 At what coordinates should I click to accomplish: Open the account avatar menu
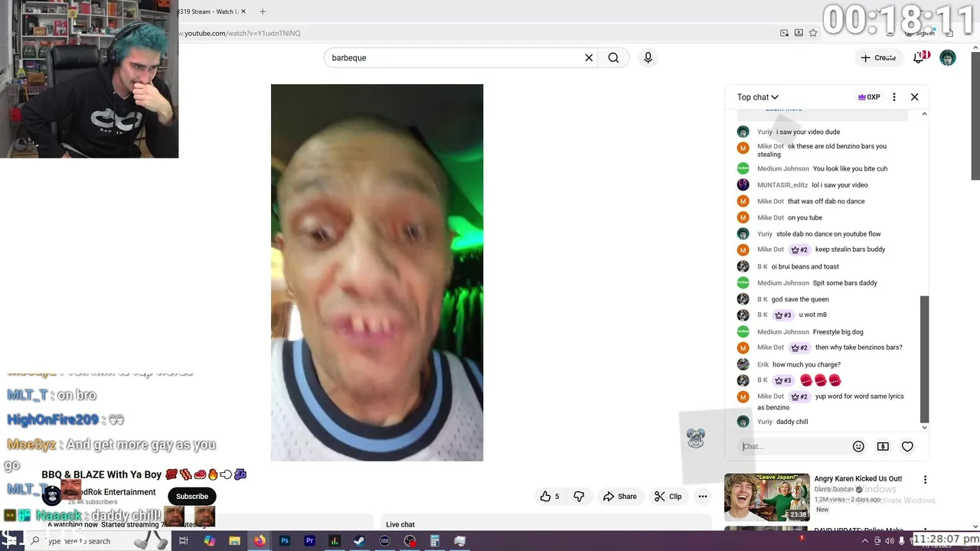pos(948,58)
